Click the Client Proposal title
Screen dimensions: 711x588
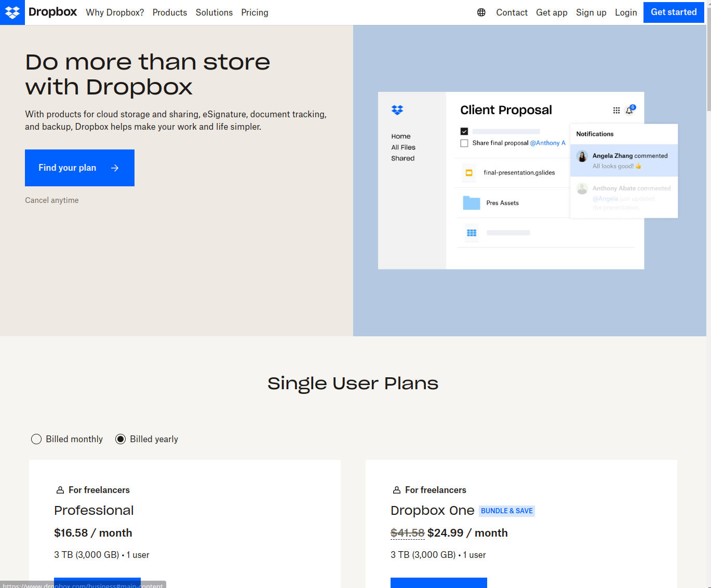506,110
